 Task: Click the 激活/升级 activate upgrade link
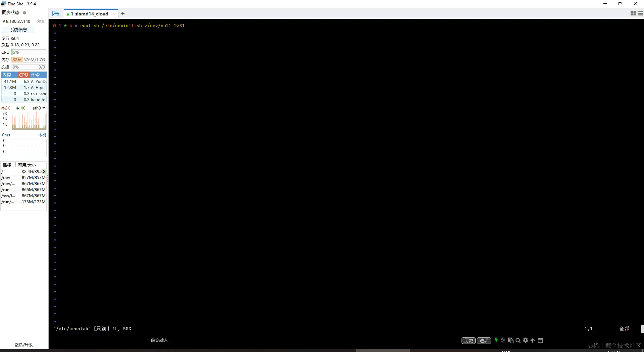pos(23,345)
